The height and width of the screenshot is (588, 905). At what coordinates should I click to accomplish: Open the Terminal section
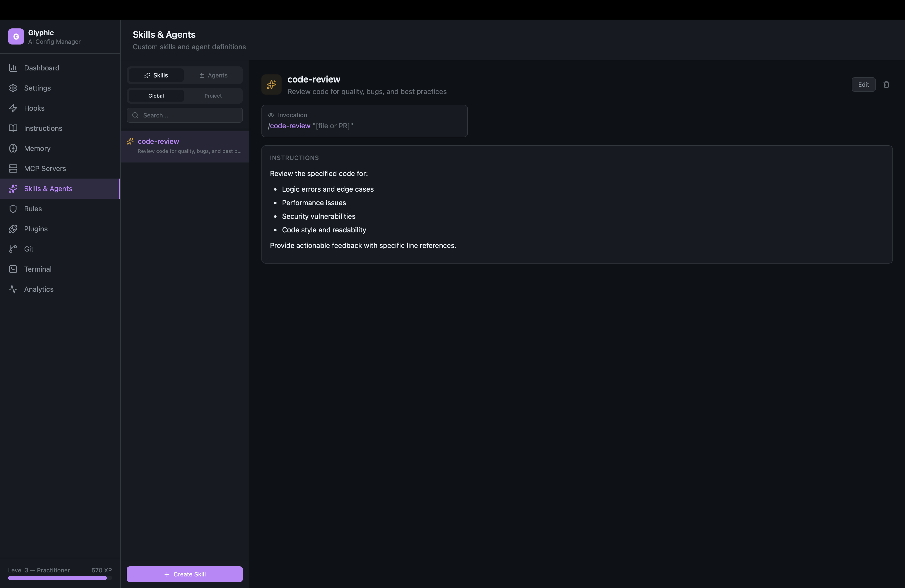38,269
